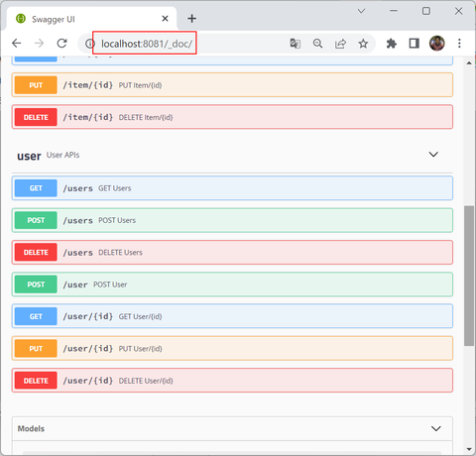Open the tab search chevron

pos(361,11)
